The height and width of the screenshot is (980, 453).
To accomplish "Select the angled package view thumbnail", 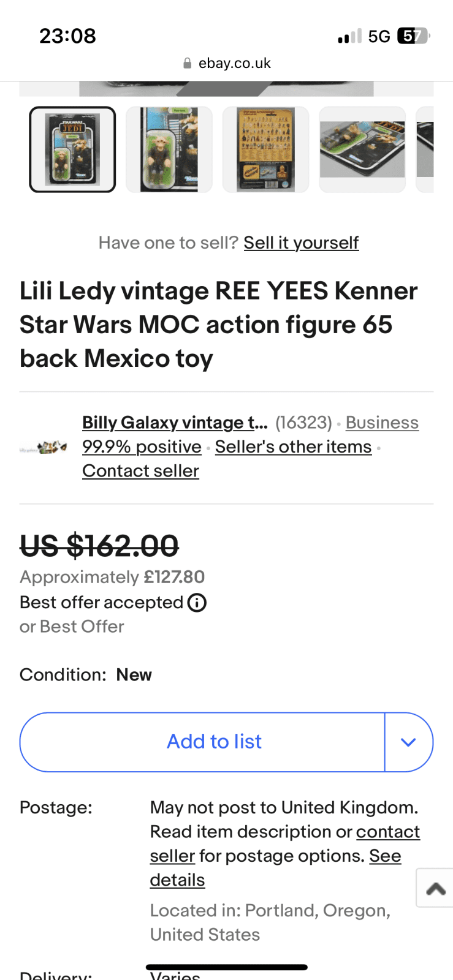I will point(362,149).
